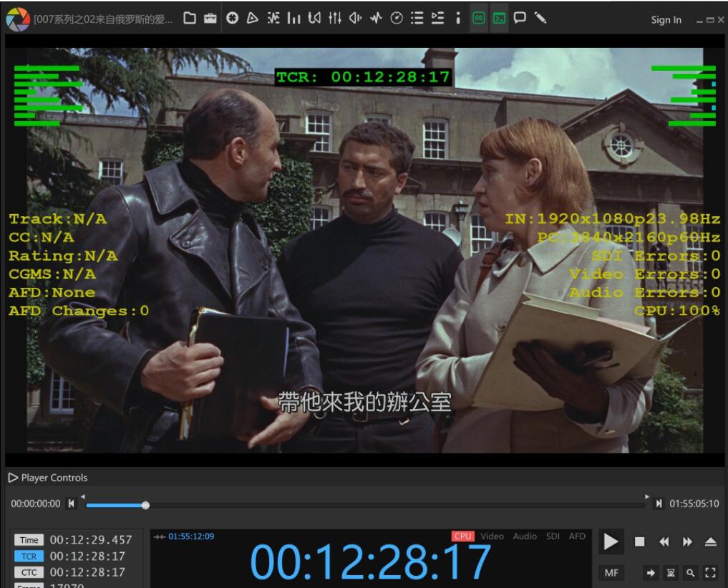Click the application logo icon

click(x=18, y=19)
